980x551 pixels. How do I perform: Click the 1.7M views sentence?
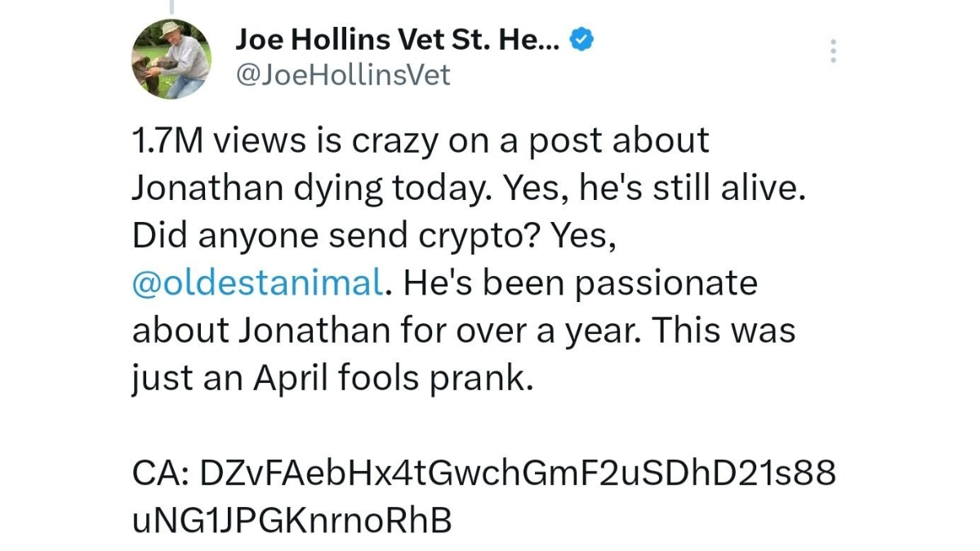421,140
